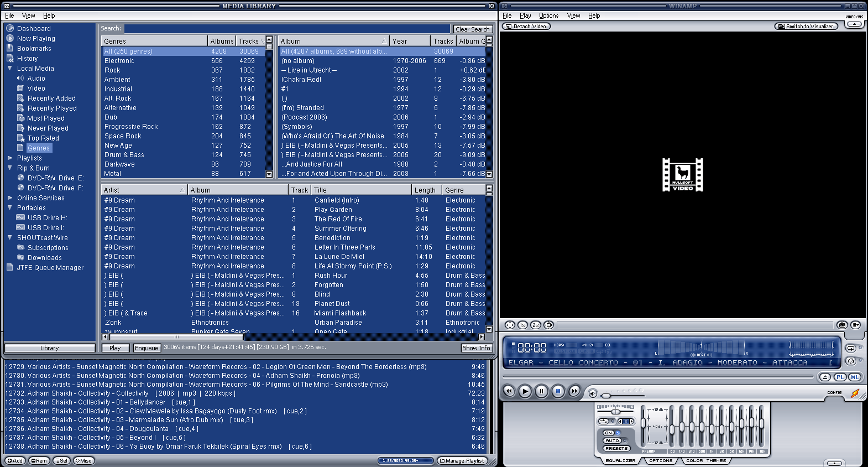Stop playback in the Winamp player

(x=558, y=391)
